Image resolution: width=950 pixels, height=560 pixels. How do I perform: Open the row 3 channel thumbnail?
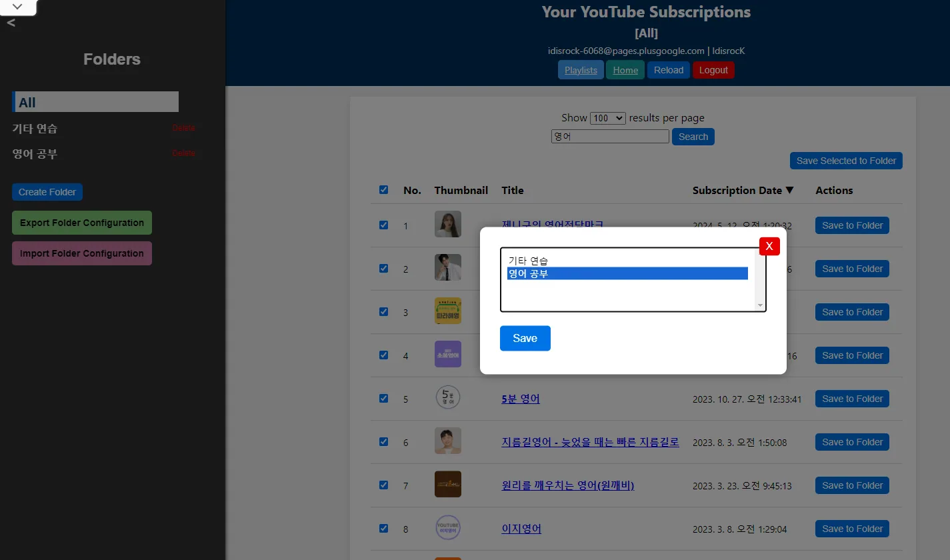click(x=448, y=311)
